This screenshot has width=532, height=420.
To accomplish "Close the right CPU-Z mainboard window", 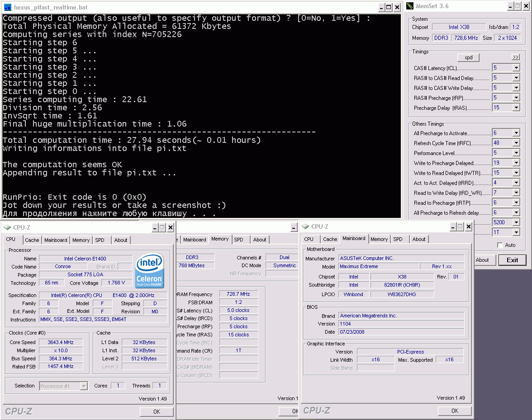I will [x=468, y=227].
